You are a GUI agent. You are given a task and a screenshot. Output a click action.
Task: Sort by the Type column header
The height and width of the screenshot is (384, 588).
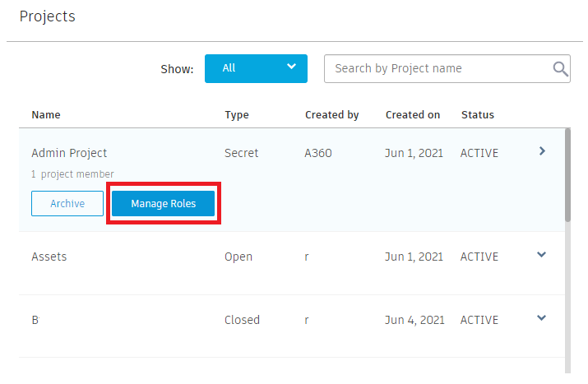pos(237,115)
